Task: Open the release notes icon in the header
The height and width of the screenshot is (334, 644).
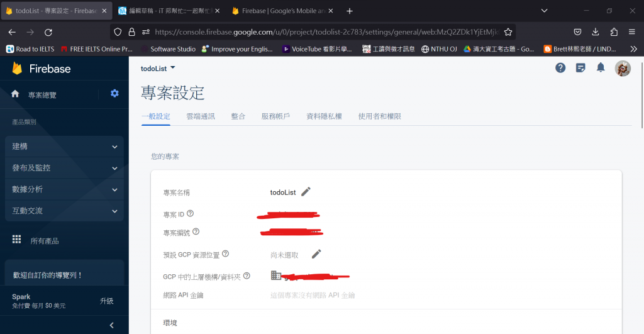Action: click(x=580, y=68)
